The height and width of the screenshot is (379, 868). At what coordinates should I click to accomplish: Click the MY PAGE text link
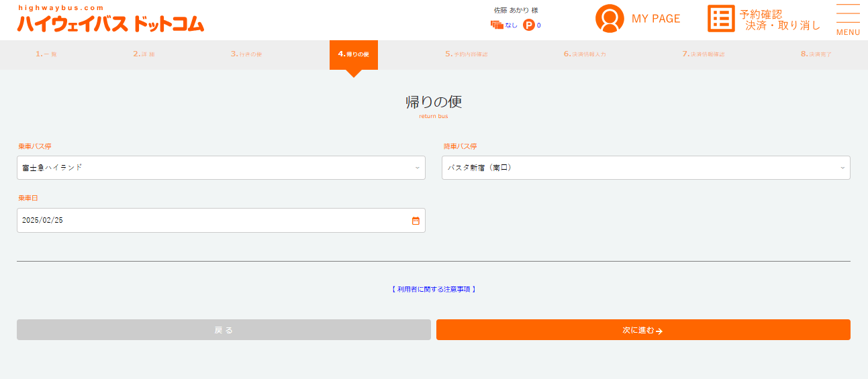tap(655, 19)
